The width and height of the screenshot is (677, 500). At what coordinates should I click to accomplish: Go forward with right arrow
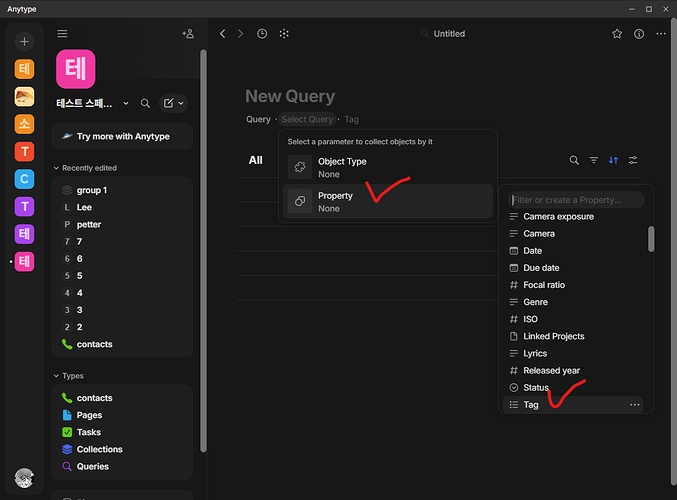click(240, 34)
